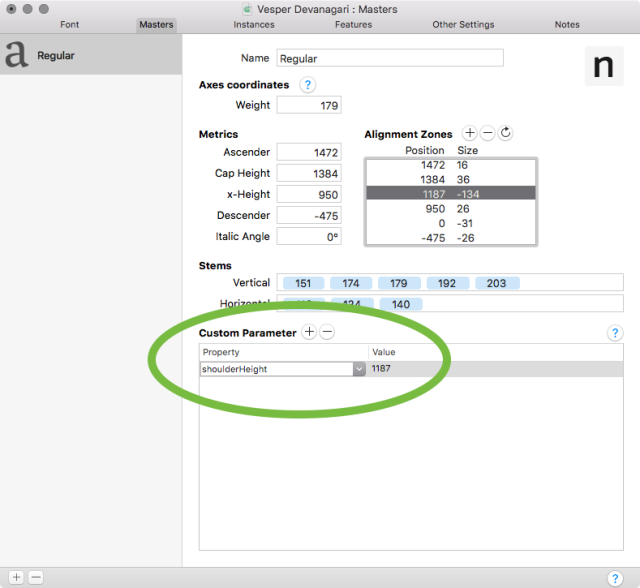The image size is (640, 588).
Task: Click the remove alignment zone minus button
Action: (487, 134)
